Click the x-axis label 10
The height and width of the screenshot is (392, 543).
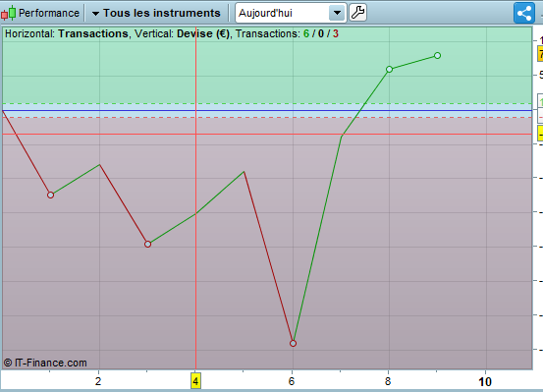pos(485,381)
